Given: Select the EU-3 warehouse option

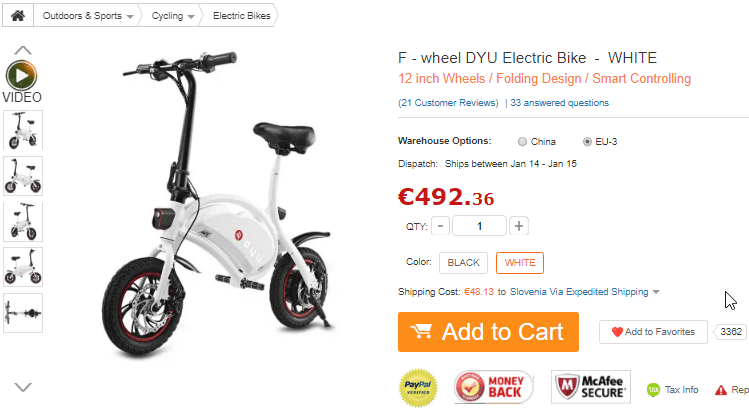Looking at the screenshot, I should 587,141.
